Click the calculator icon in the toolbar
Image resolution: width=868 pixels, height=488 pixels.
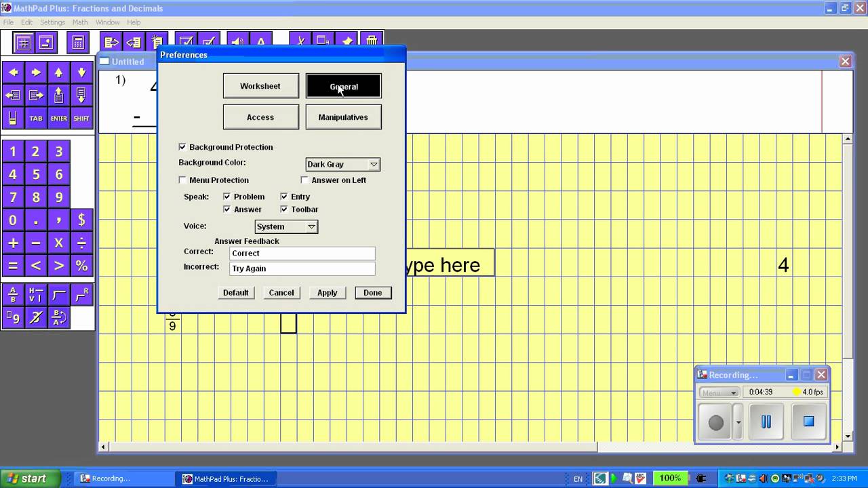78,43
